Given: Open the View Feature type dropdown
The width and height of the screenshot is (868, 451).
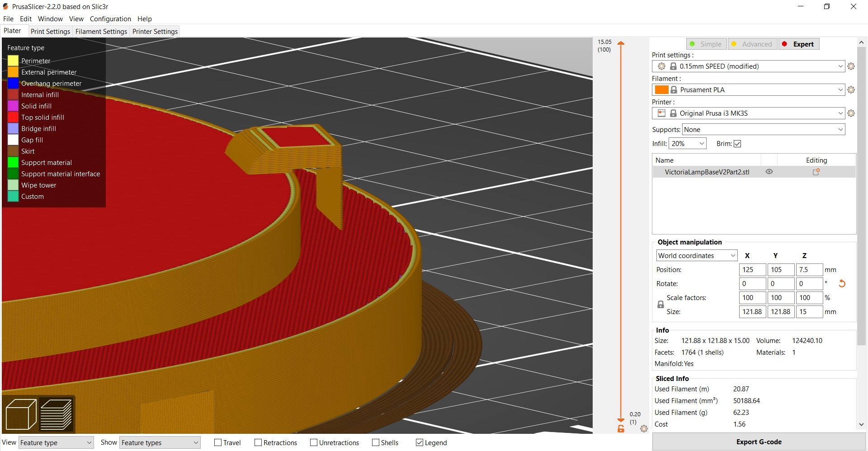Looking at the screenshot, I should (56, 443).
